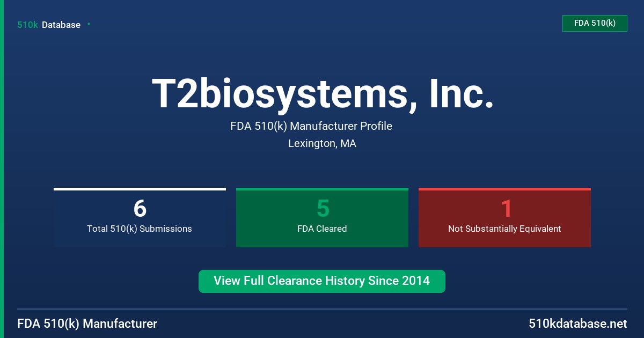Open the 510kdatabase.net link

(x=578, y=324)
